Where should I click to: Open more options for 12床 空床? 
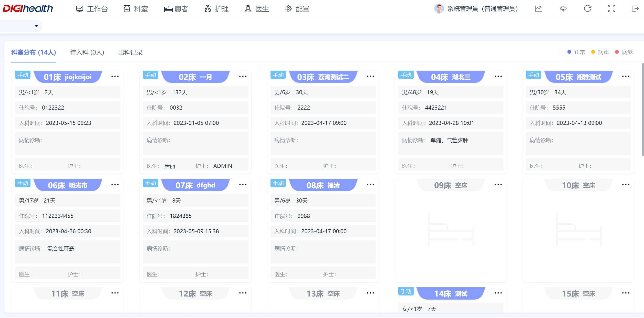click(x=243, y=293)
